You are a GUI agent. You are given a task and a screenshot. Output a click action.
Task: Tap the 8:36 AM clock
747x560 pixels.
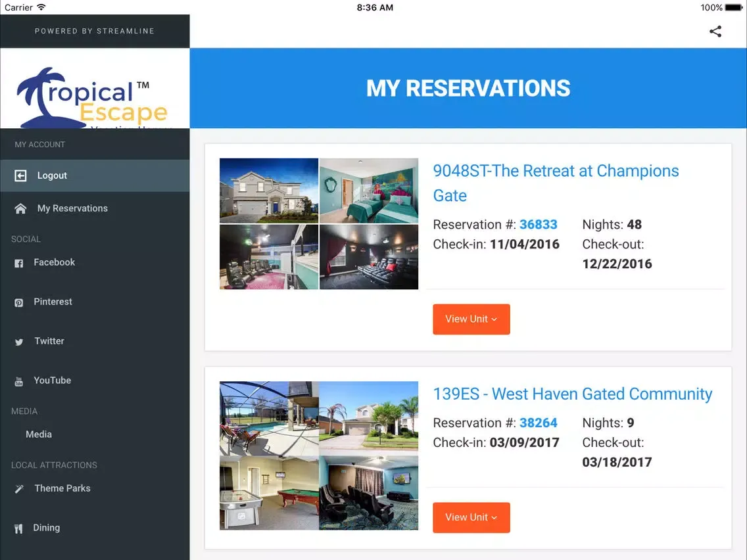pos(375,8)
